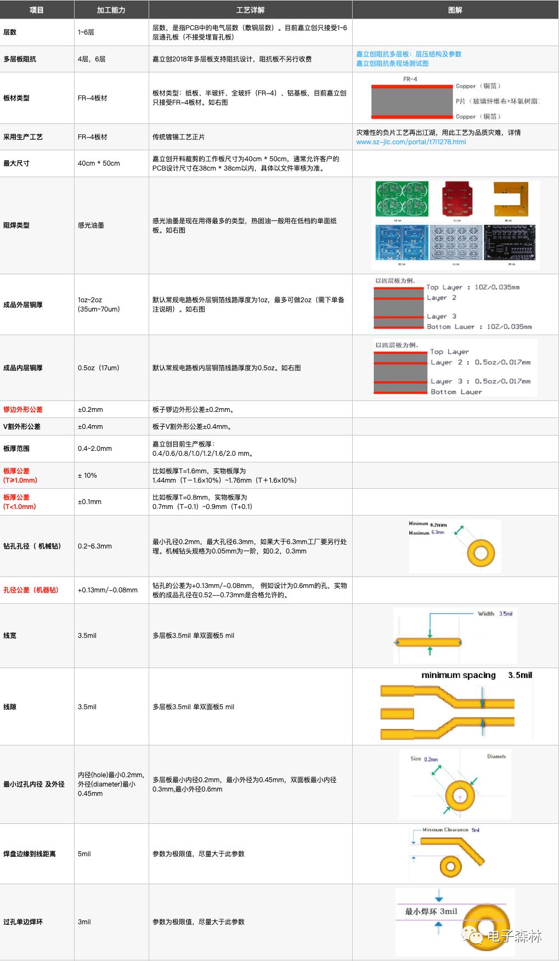Select the 多层板阻抗 row label

coord(20,59)
